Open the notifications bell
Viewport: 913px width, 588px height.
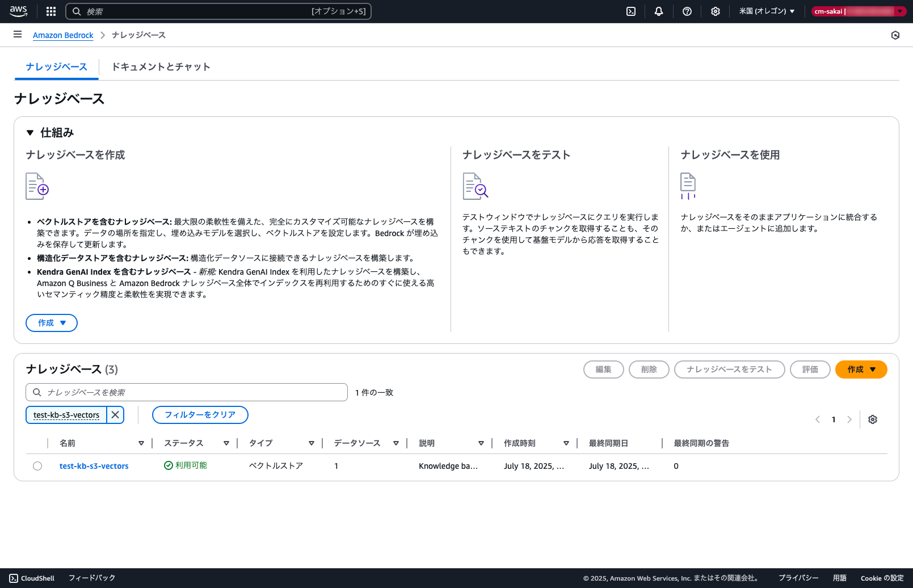click(659, 11)
